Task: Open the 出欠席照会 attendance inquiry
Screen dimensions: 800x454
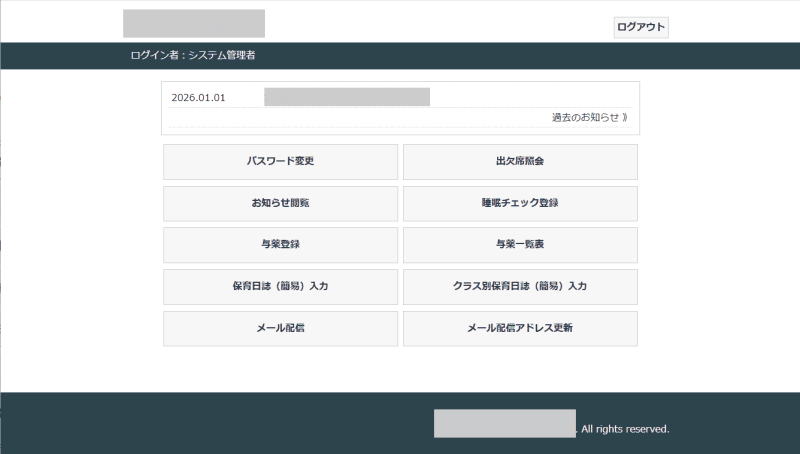Action: pyautogui.click(x=520, y=161)
